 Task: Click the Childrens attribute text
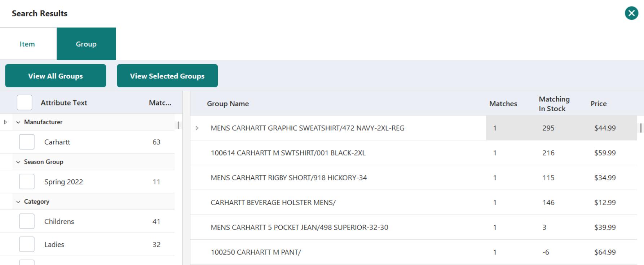[x=59, y=221]
